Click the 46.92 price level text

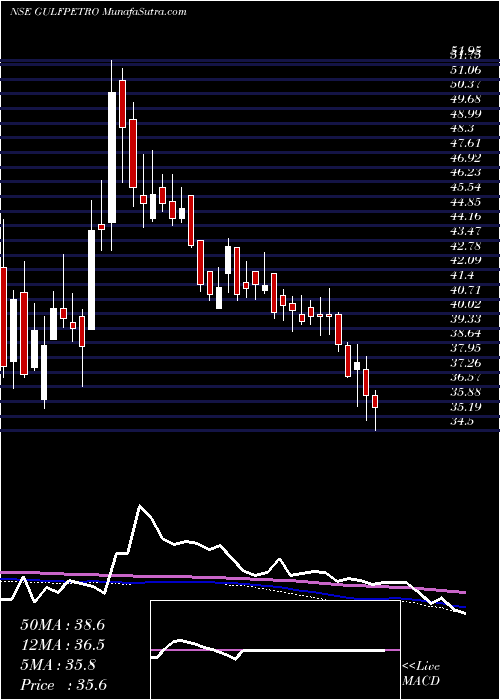tap(466, 158)
